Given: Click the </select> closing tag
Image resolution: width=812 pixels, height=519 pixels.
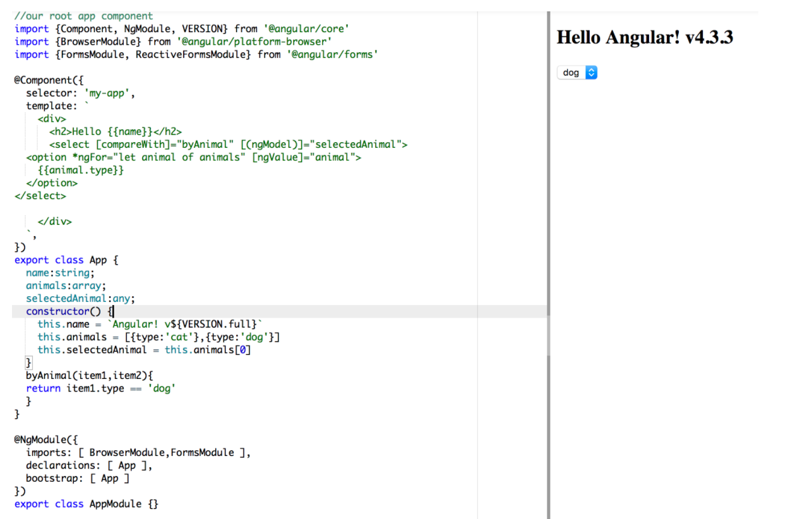Looking at the screenshot, I should pyautogui.click(x=40, y=196).
